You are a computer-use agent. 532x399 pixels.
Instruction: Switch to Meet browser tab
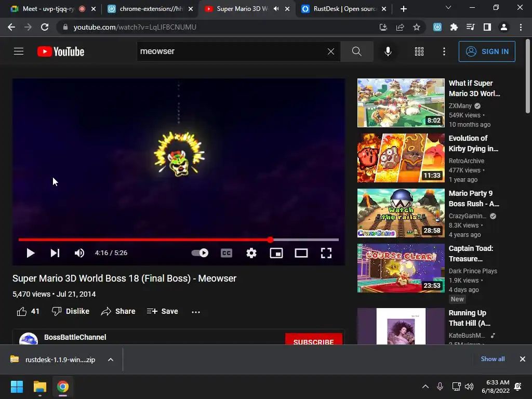(x=48, y=9)
